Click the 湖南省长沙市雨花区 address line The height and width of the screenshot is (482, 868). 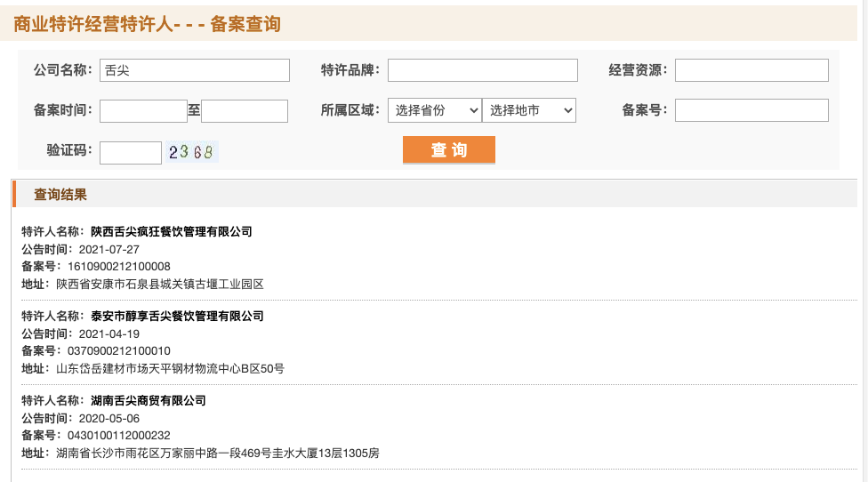pos(217,454)
